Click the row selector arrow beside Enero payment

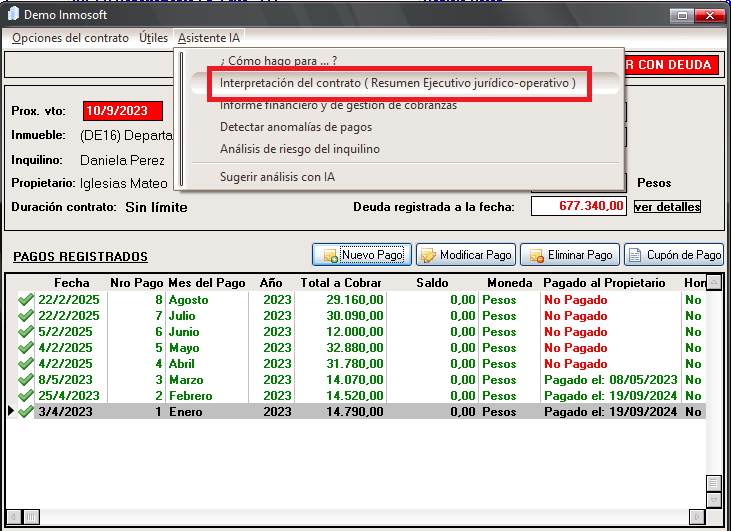(x=12, y=411)
